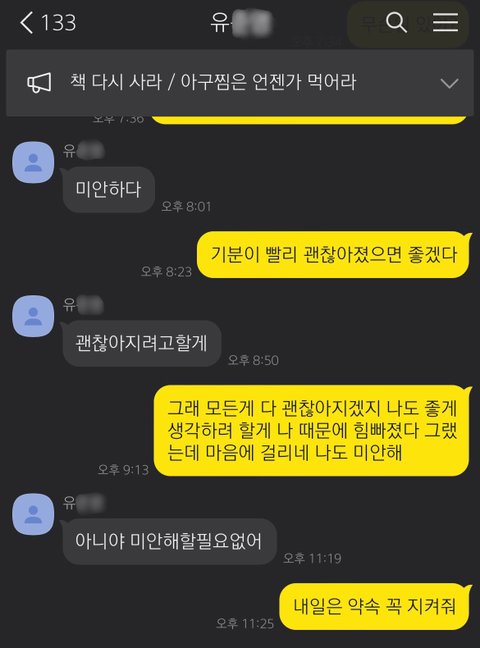Select the yellow '내일은 약속 꼭 지켜줘' bubble
480x648 pixels.
[375, 606]
